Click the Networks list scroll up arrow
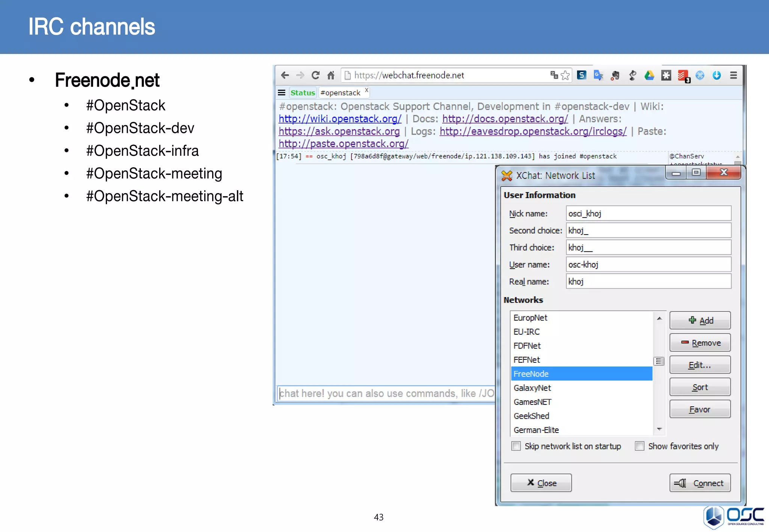Screen dimensions: 769x532 point(659,318)
